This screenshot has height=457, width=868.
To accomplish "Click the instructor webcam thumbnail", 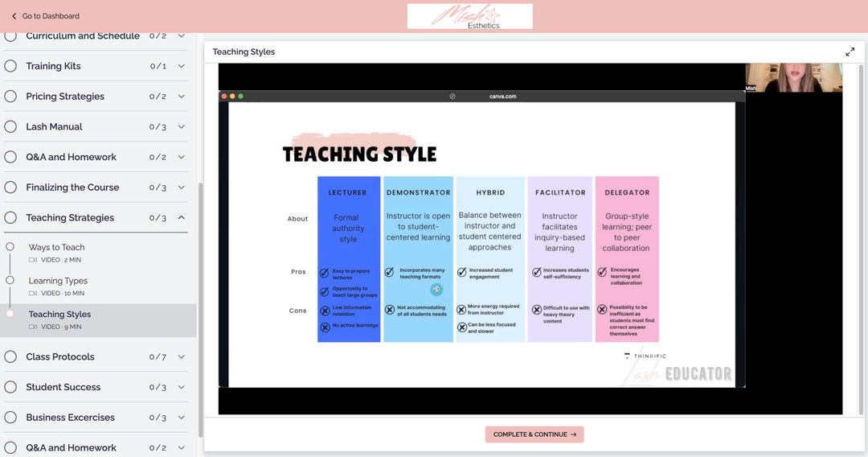I will (x=793, y=77).
